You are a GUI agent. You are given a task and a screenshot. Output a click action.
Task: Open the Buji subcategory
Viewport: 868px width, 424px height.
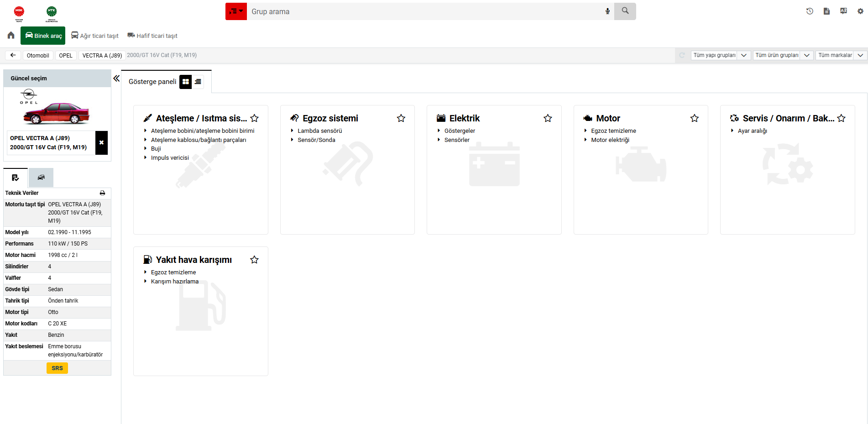[x=156, y=149]
